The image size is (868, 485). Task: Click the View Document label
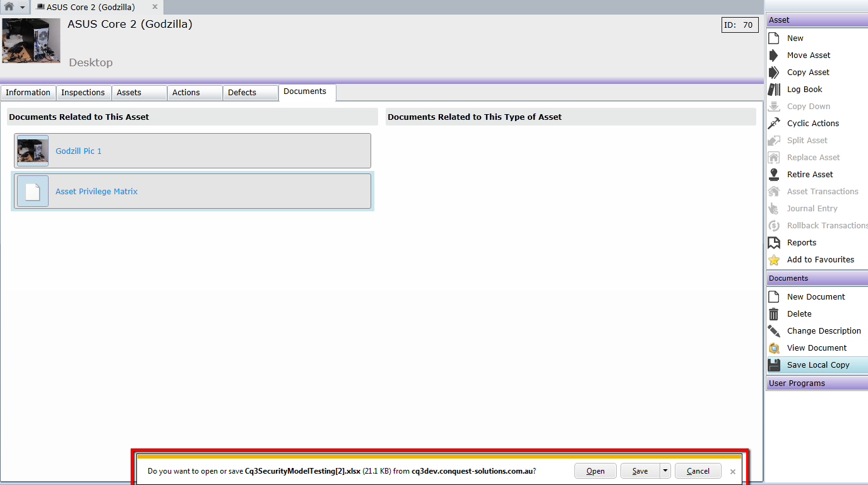pyautogui.click(x=817, y=348)
